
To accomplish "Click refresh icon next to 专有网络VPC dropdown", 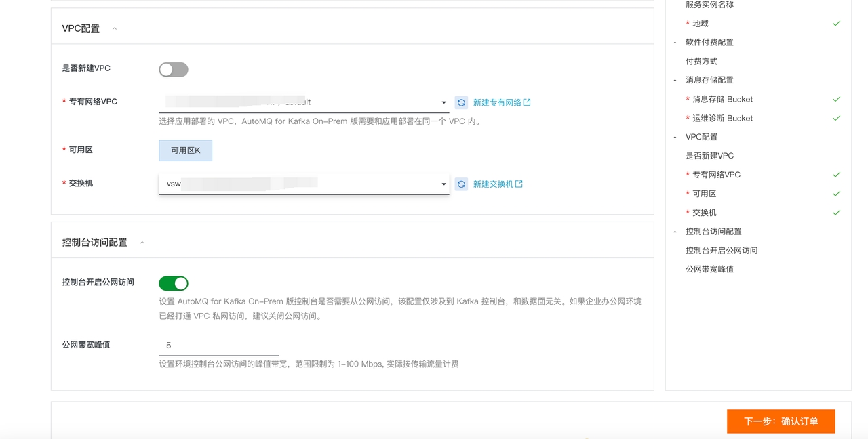I will 461,102.
